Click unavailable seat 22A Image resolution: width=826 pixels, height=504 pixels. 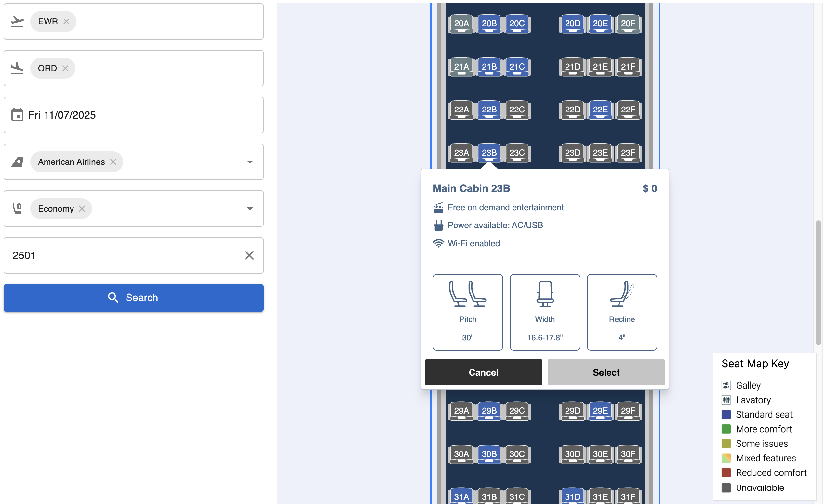pos(461,110)
